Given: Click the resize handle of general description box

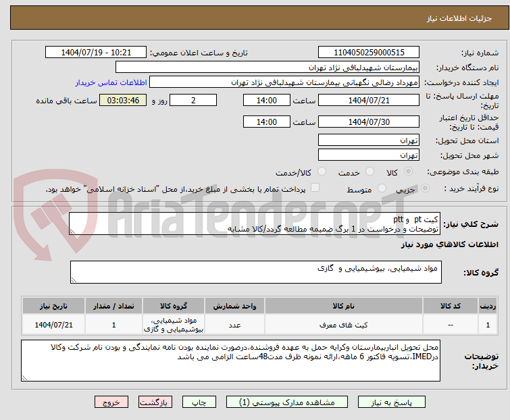Looking at the screenshot, I should point(72,232).
